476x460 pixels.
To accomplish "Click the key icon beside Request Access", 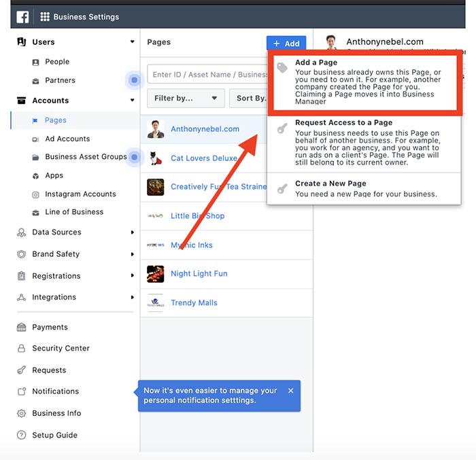I will (x=282, y=128).
